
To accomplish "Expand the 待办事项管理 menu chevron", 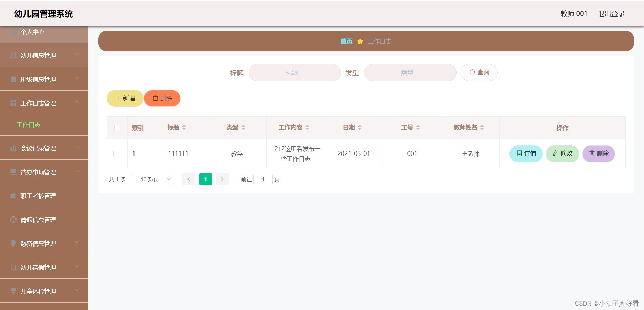I will 77,171.
